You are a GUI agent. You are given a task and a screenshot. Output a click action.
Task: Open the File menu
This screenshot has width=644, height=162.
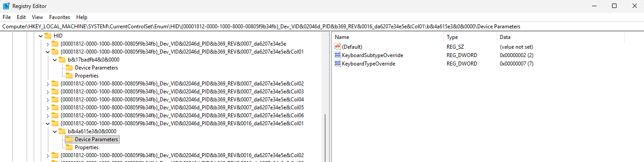pos(7,17)
